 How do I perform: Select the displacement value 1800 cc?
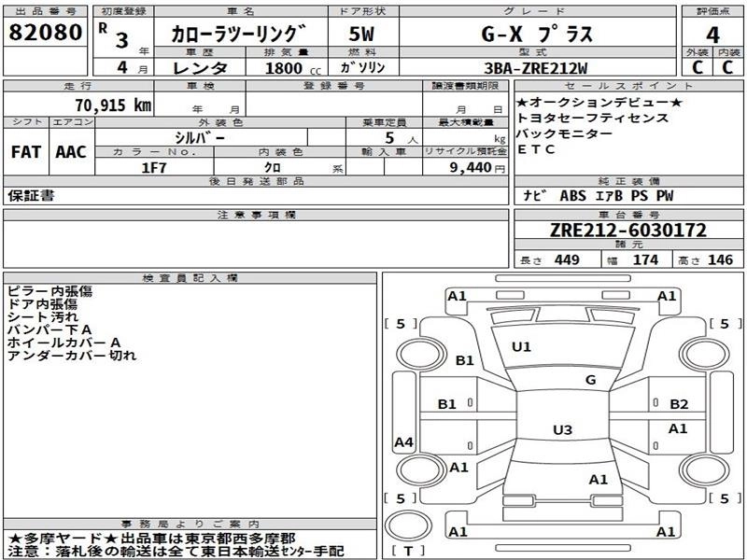[292, 68]
